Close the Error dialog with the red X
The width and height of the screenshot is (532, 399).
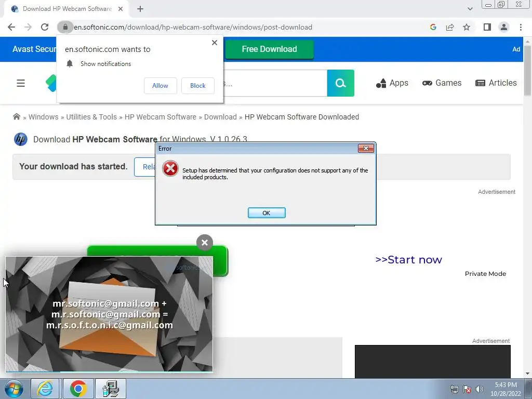tap(366, 148)
